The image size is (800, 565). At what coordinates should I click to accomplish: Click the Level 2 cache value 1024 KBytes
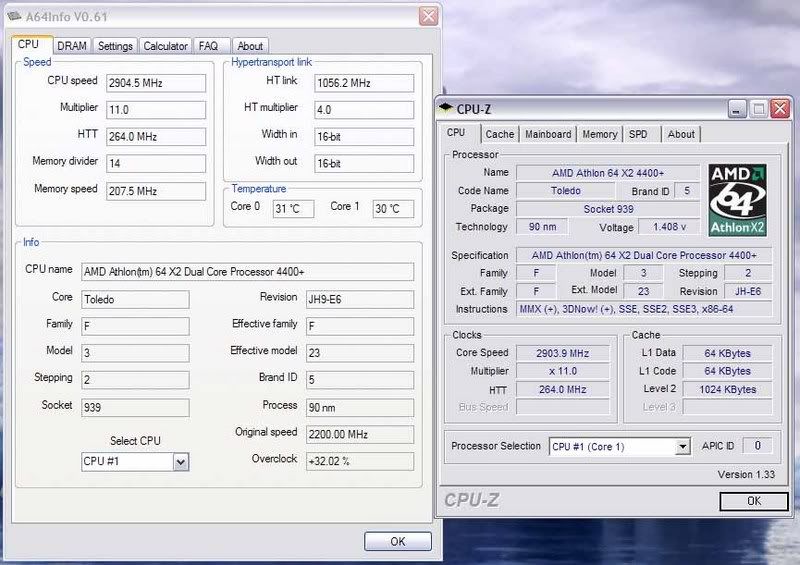[727, 389]
